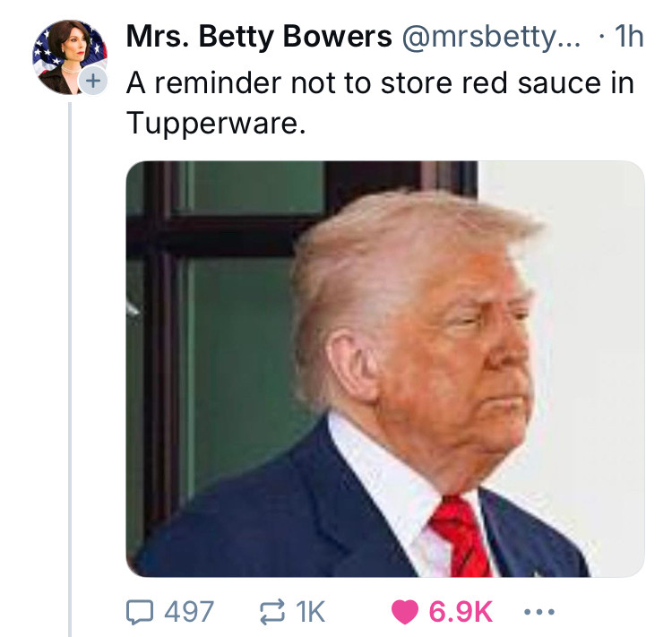Click the 6.9K likes count
The height and width of the screenshot is (637, 672).
[x=461, y=612]
